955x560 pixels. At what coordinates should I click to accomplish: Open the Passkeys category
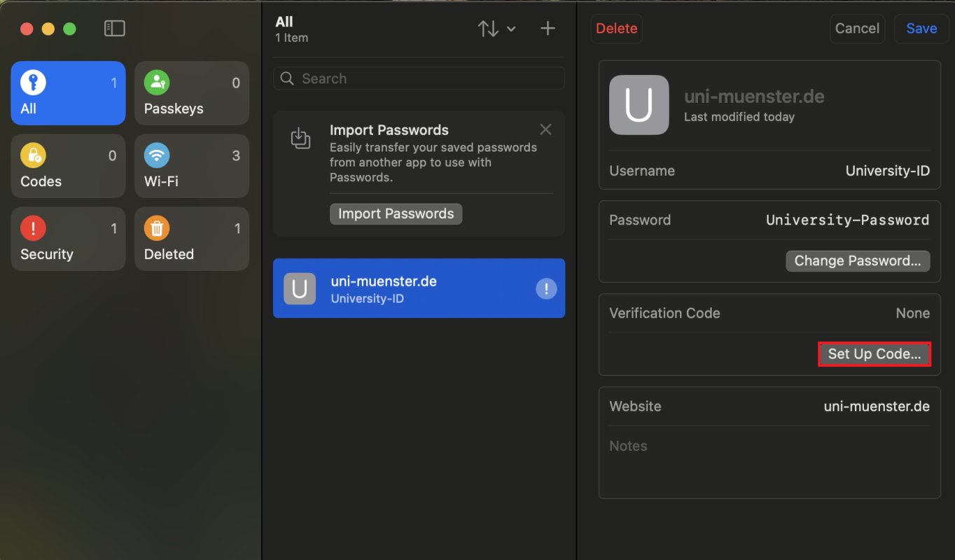click(191, 93)
